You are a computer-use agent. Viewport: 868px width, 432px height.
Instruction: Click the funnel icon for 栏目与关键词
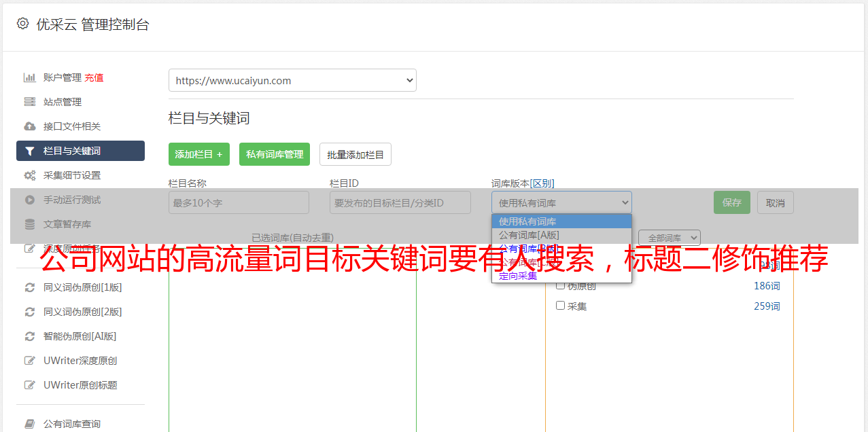[29, 151]
